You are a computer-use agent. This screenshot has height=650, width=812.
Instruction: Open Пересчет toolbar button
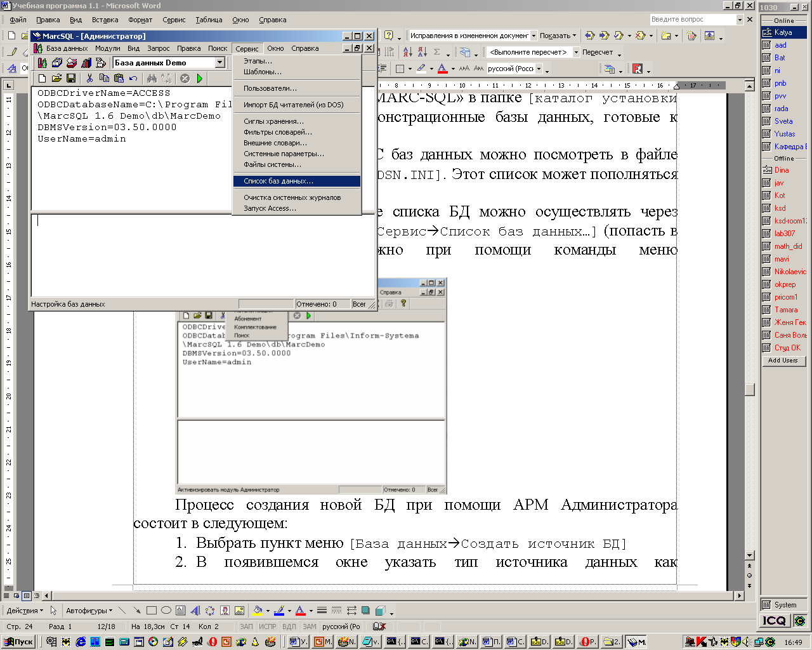[598, 52]
